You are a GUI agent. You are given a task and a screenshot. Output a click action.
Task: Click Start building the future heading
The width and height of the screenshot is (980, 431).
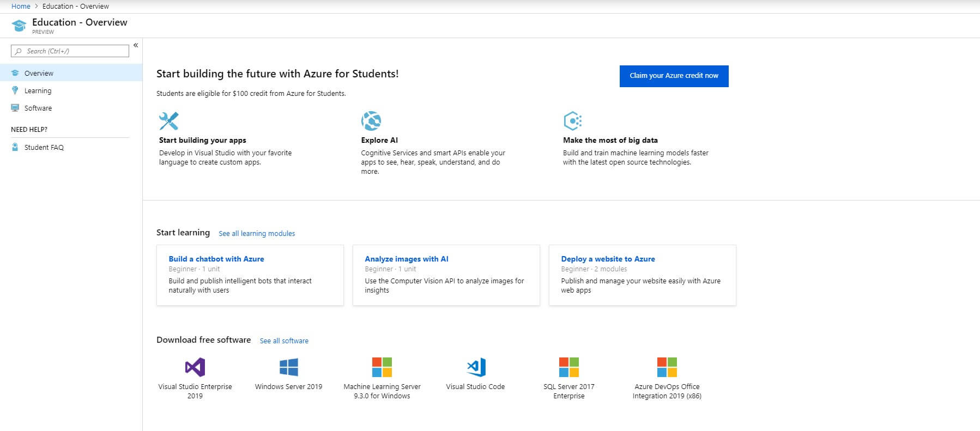pyautogui.click(x=277, y=74)
